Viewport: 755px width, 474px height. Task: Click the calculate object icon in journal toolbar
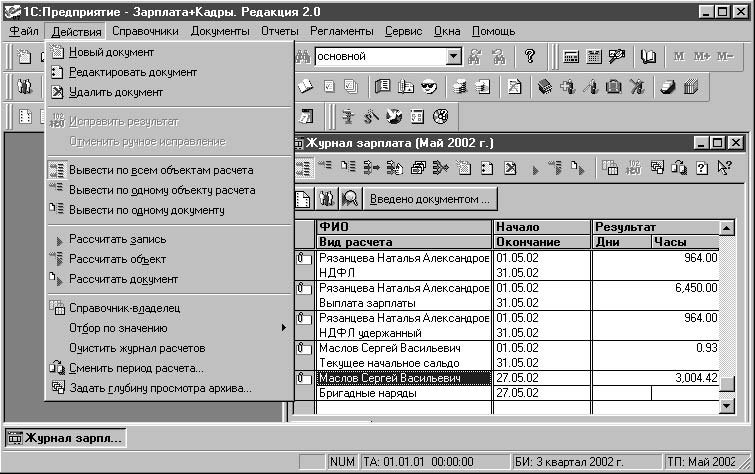click(555, 168)
